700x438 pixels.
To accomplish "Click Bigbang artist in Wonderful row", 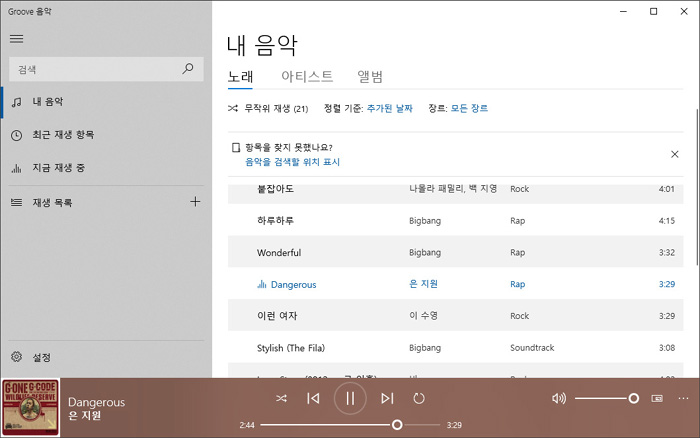I will pos(425,253).
